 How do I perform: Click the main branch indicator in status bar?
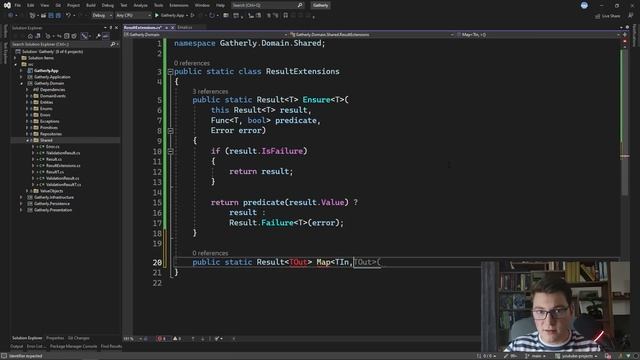(536, 356)
